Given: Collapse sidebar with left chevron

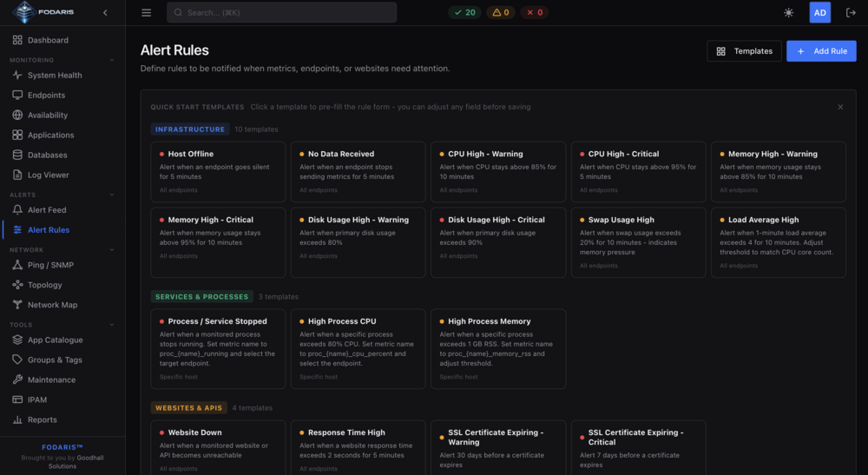Looking at the screenshot, I should [105, 13].
